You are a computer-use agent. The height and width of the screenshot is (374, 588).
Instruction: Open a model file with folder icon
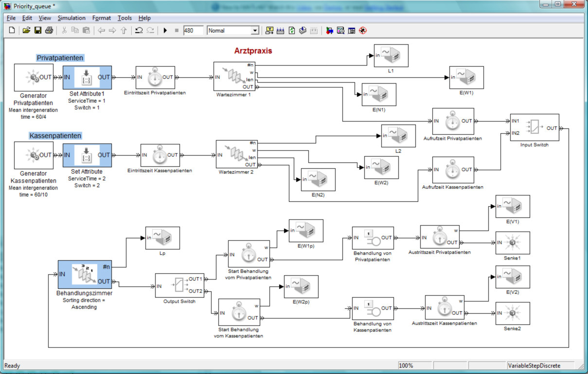(x=26, y=31)
